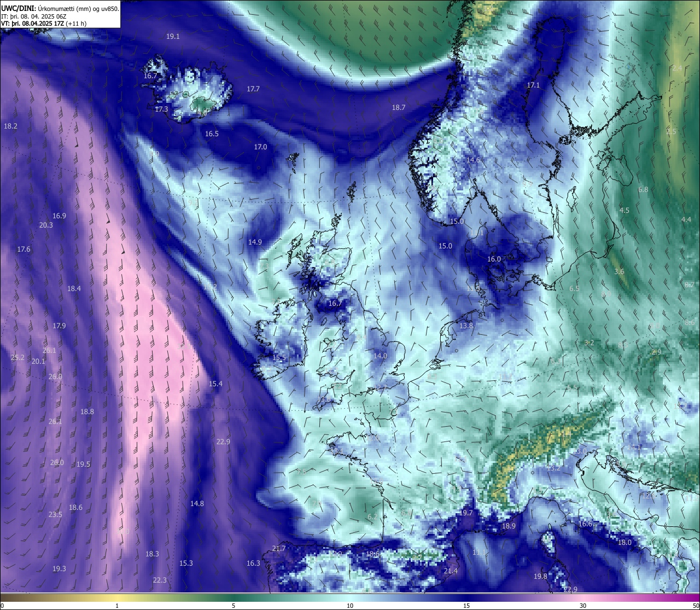Select the 14.8 value west of Biscay
700x610 pixels.
point(197,504)
